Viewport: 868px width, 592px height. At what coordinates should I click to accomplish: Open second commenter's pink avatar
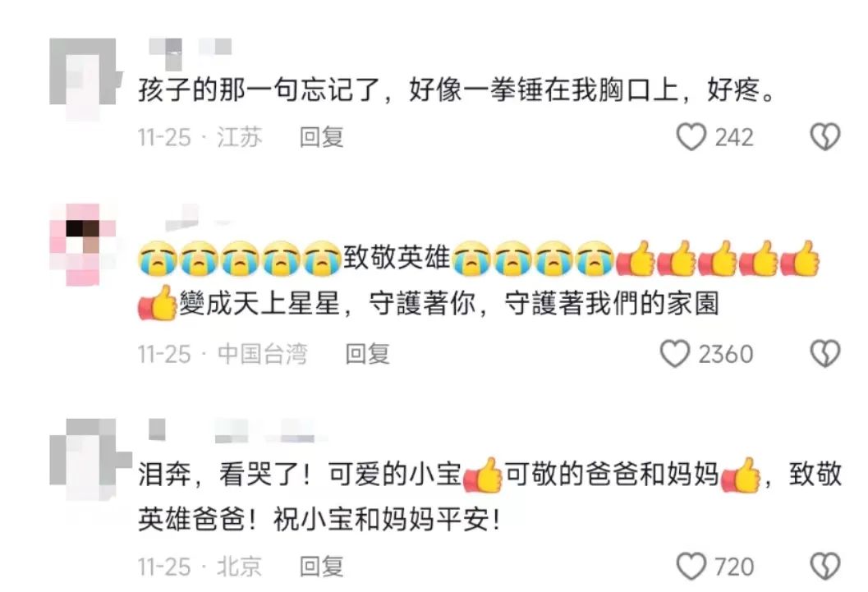pos(83,244)
